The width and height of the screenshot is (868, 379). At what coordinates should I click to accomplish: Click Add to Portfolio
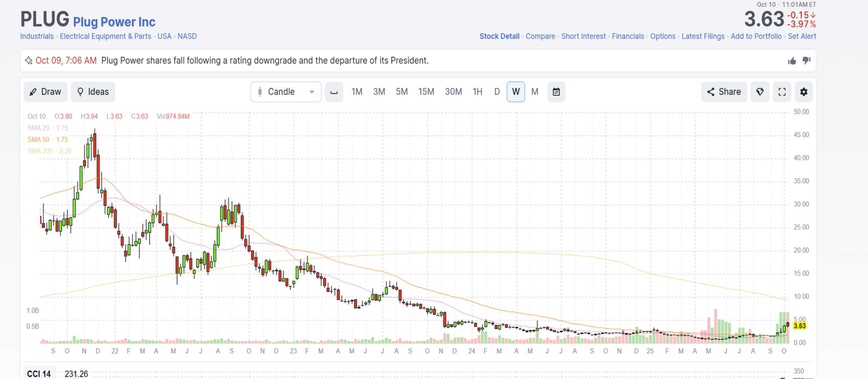[x=756, y=36]
